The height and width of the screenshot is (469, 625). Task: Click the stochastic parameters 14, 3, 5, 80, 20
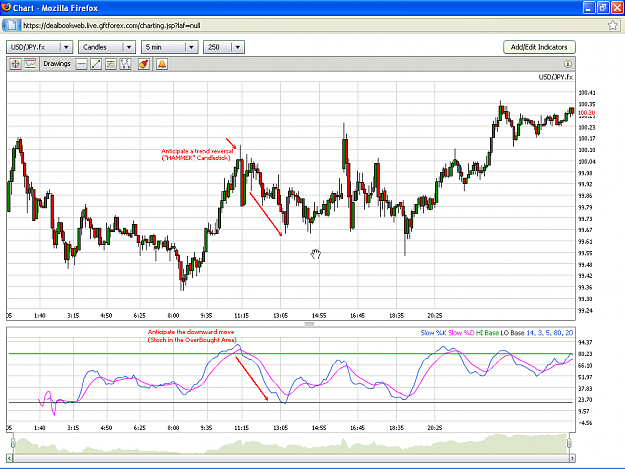[550, 333]
